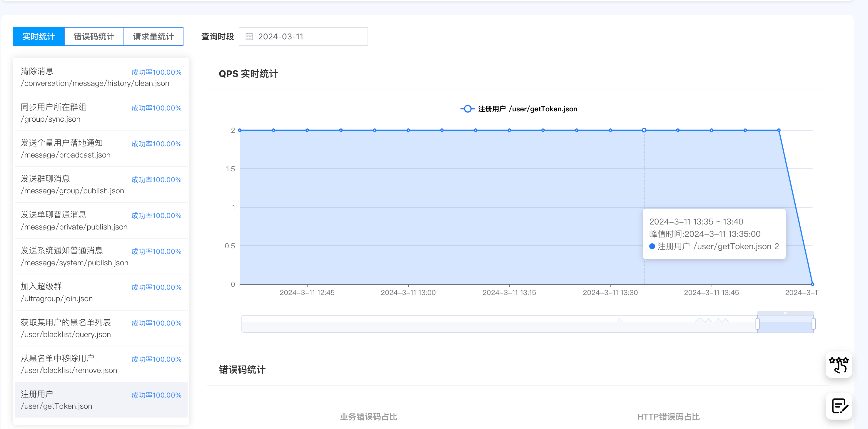Switch to 请求量统计 tab
Screen dimensions: 868x429
point(153,36)
